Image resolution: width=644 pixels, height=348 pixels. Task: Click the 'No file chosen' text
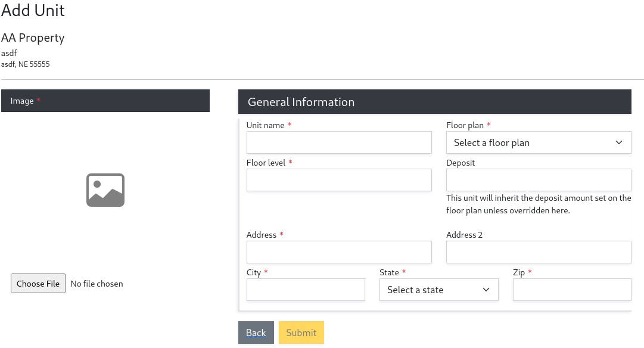(x=97, y=284)
